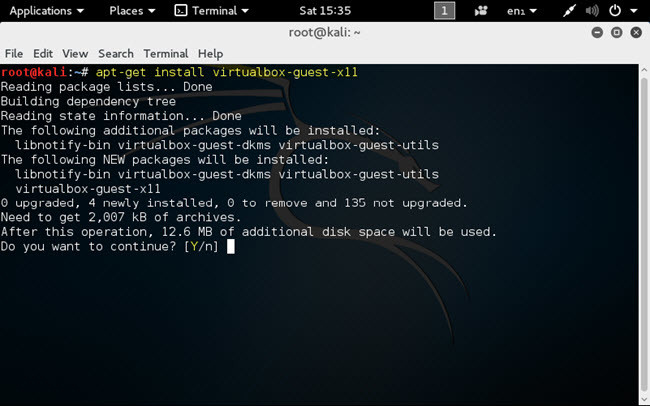The width and height of the screenshot is (650, 406).
Task: Open the en keyboard layout dropdown
Action: pyautogui.click(x=521, y=11)
